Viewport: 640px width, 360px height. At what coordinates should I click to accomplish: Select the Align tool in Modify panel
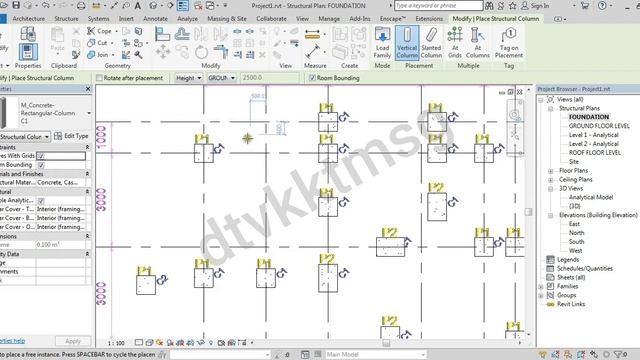pyautogui.click(x=162, y=34)
